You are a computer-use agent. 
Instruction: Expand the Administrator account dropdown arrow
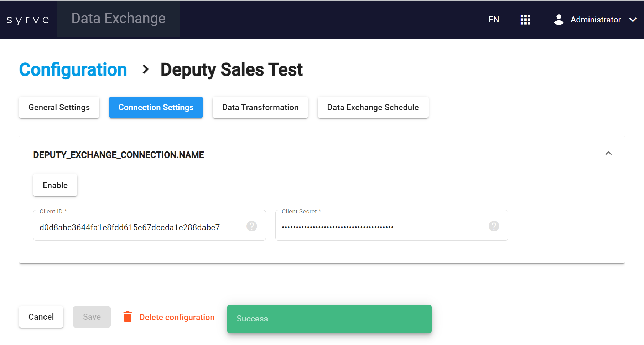pyautogui.click(x=633, y=20)
